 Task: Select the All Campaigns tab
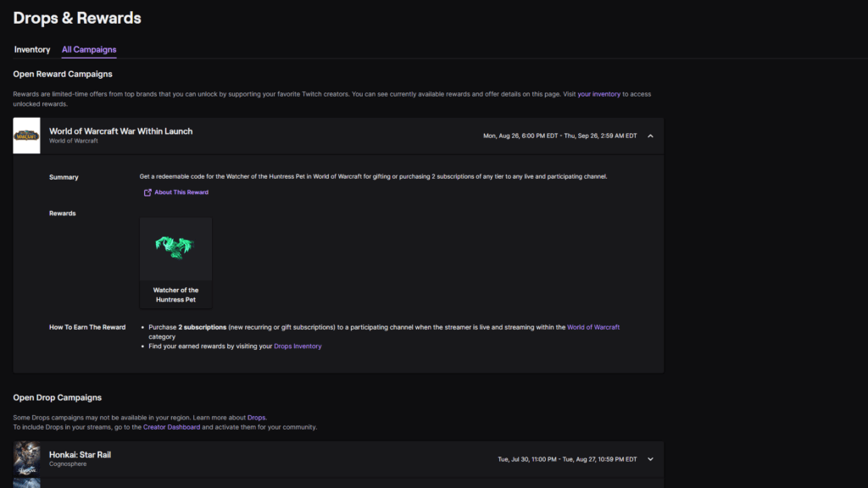click(88, 49)
